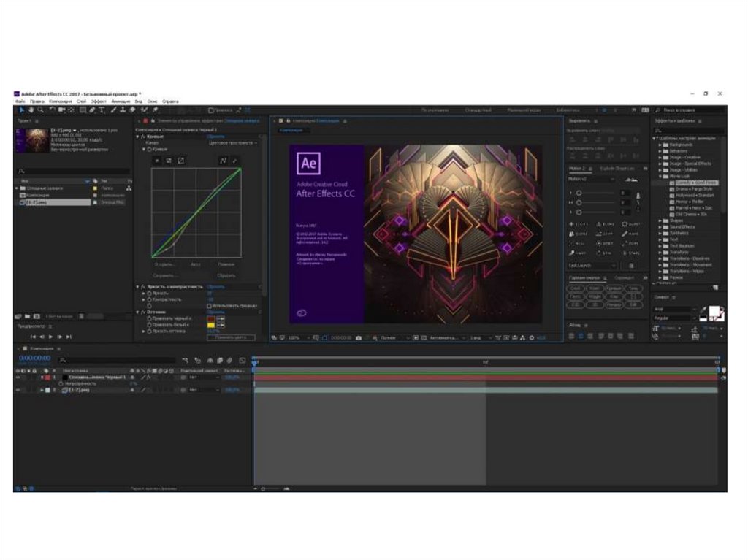Click the timeline current timecode 0:00:00:00
Screen dimensions: 748x560
coord(35,358)
